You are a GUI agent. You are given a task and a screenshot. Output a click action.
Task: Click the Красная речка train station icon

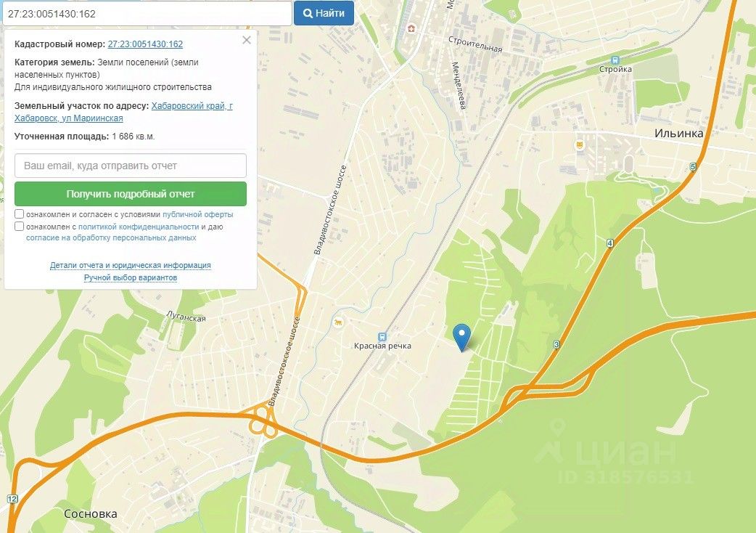tap(382, 337)
